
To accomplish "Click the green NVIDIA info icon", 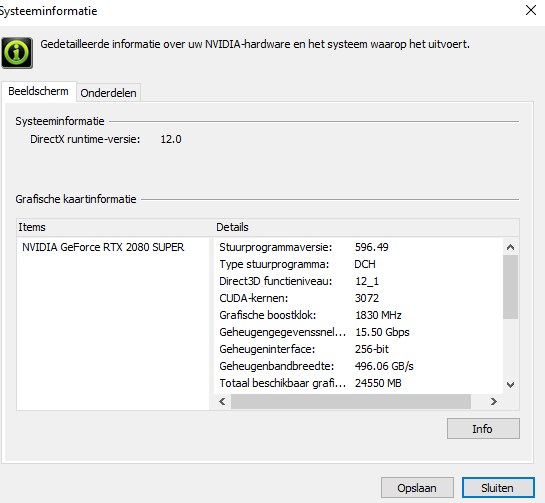I will pyautogui.click(x=17, y=53).
